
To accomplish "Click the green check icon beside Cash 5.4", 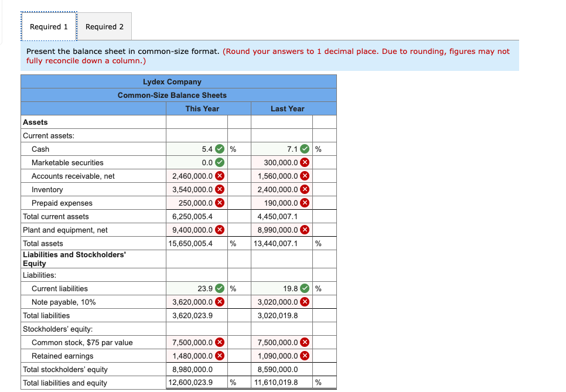I will pyautogui.click(x=220, y=149).
